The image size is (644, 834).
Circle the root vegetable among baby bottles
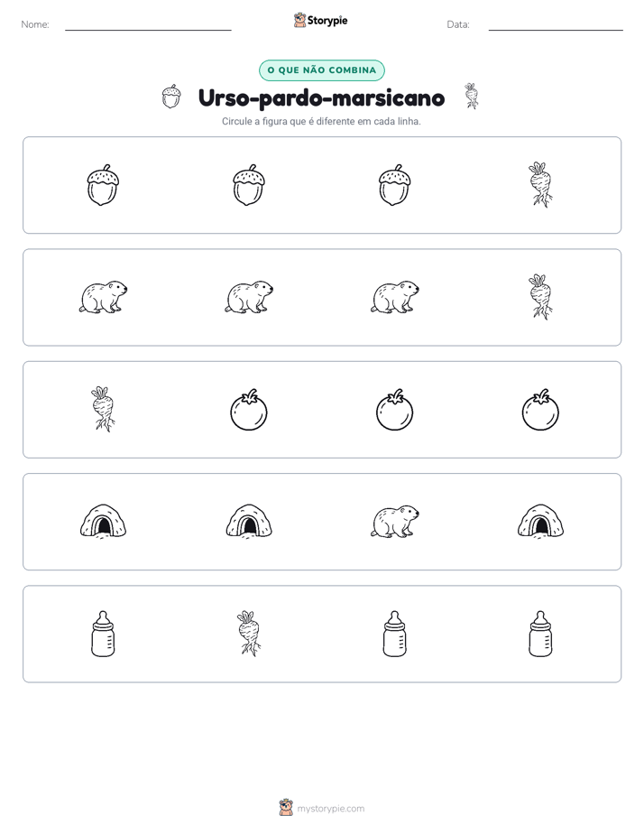coord(249,634)
